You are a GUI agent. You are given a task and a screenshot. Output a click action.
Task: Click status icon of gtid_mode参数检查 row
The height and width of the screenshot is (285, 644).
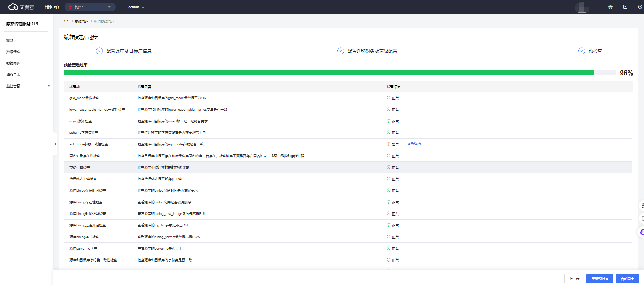(389, 98)
